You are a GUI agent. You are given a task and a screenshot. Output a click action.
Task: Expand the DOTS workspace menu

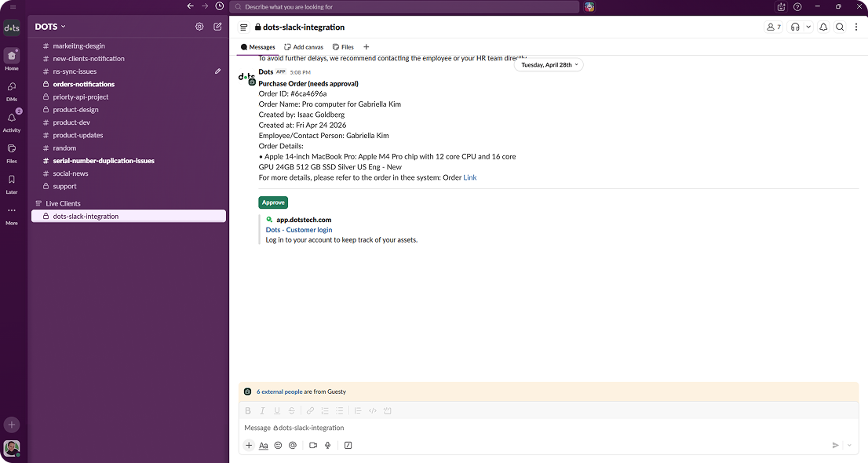coord(50,27)
